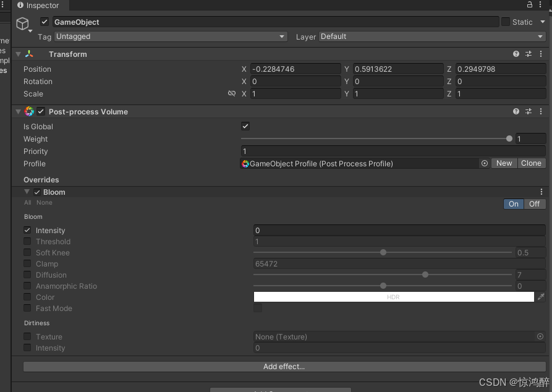Open the Bloom HDR color swatch

pyautogui.click(x=394, y=297)
